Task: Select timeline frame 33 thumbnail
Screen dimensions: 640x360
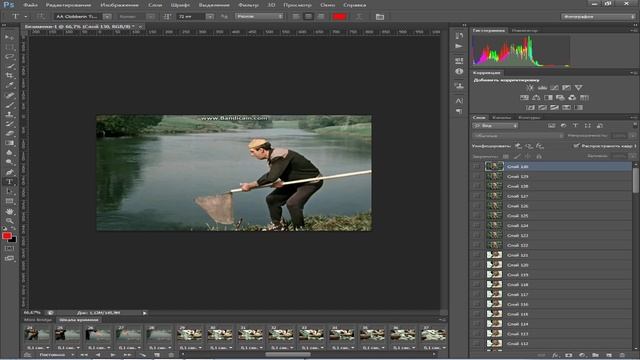Action: [x=311, y=334]
